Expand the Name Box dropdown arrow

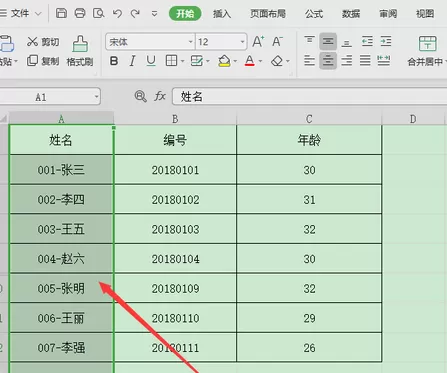pyautogui.click(x=96, y=97)
